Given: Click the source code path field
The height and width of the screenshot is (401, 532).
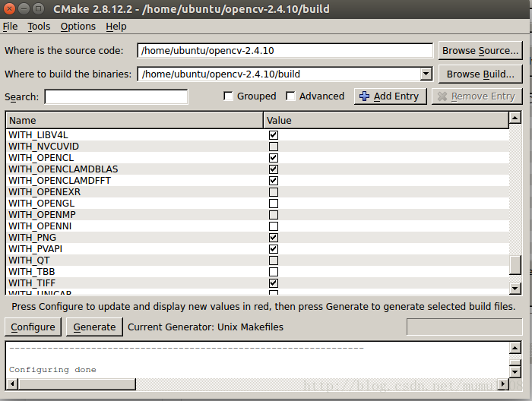Looking at the screenshot, I should click(x=285, y=51).
